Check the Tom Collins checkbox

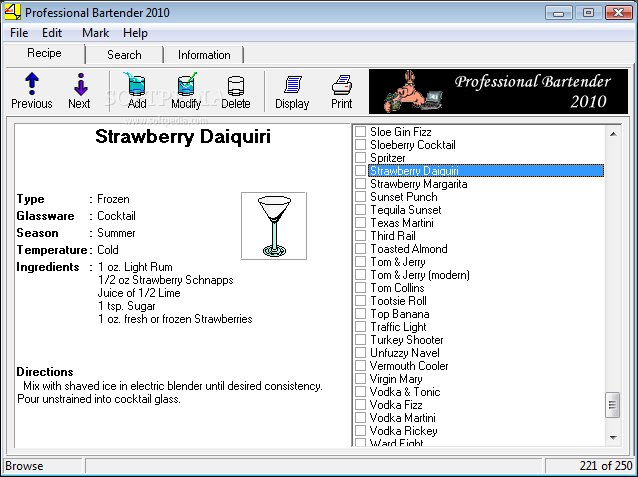361,288
